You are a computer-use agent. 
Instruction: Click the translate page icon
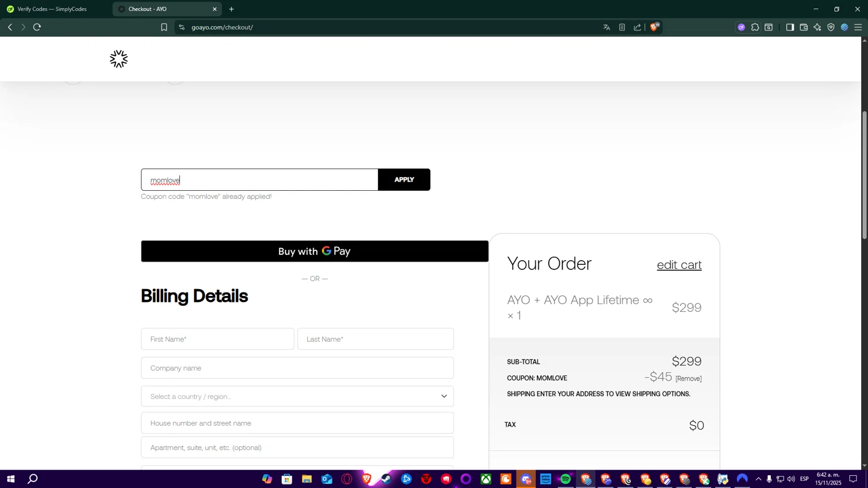pyautogui.click(x=606, y=27)
